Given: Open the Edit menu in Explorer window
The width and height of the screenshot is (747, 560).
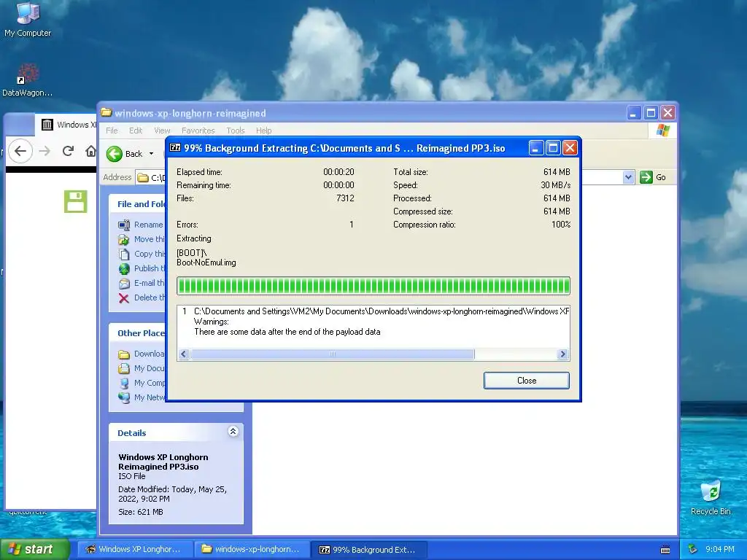Looking at the screenshot, I should tap(135, 131).
